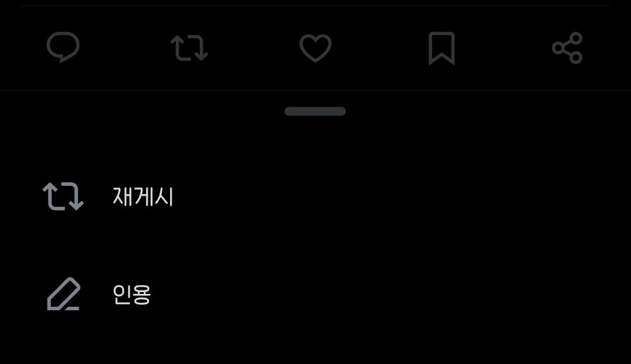
Task: Collapse the sheet using the gray handle bar
Action: (315, 112)
